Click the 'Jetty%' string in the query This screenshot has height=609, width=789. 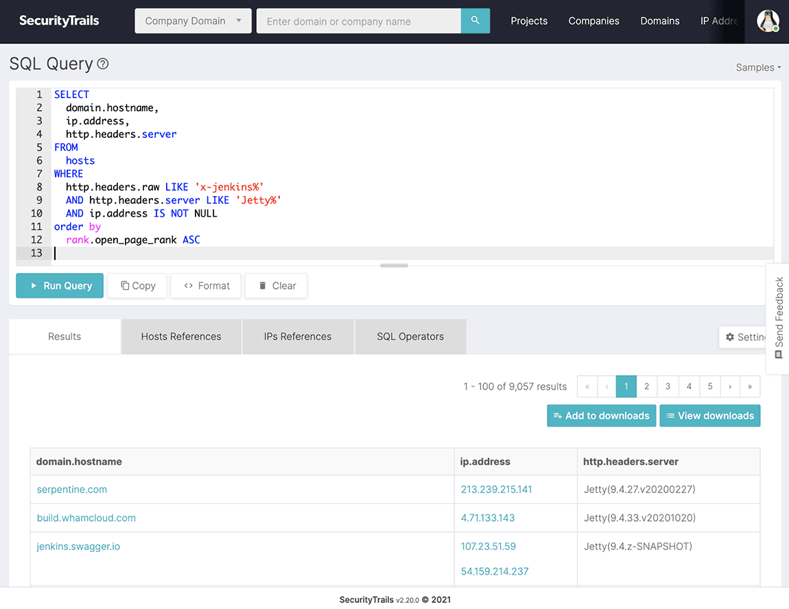click(x=258, y=200)
